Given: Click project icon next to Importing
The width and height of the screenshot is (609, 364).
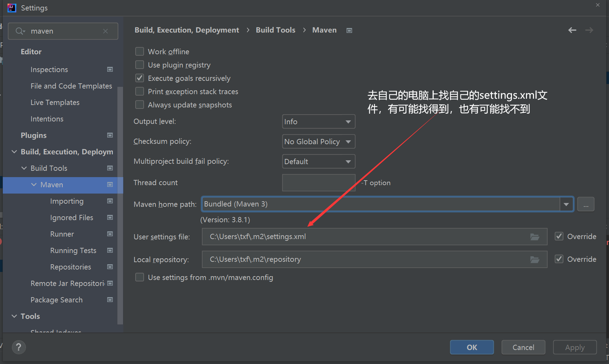Looking at the screenshot, I should [x=110, y=201].
